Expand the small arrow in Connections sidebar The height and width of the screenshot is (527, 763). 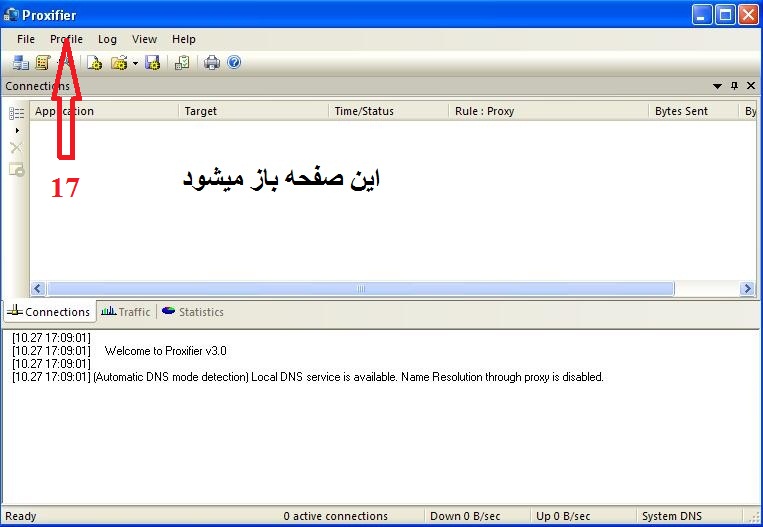click(x=17, y=130)
